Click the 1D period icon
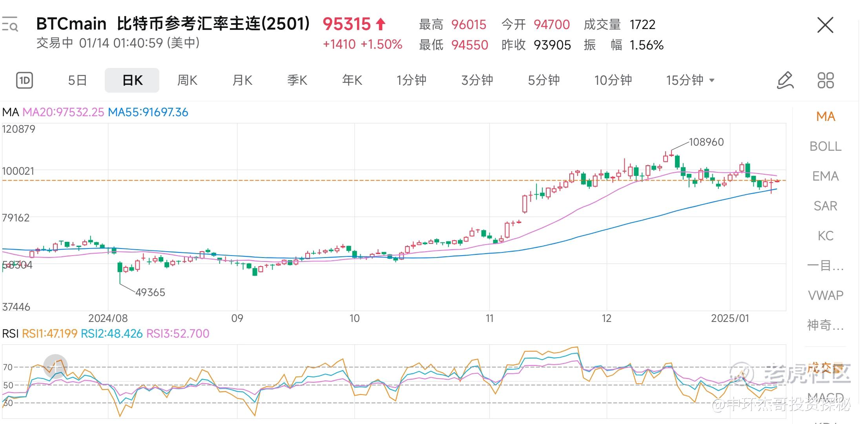868x424 pixels. coord(24,80)
